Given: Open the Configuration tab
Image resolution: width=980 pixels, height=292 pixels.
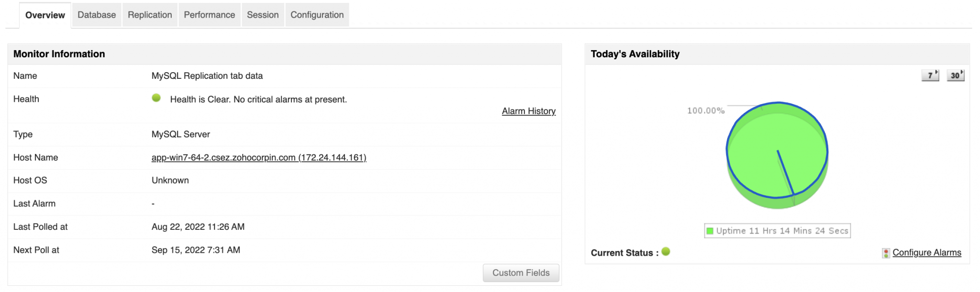Looking at the screenshot, I should [317, 15].
